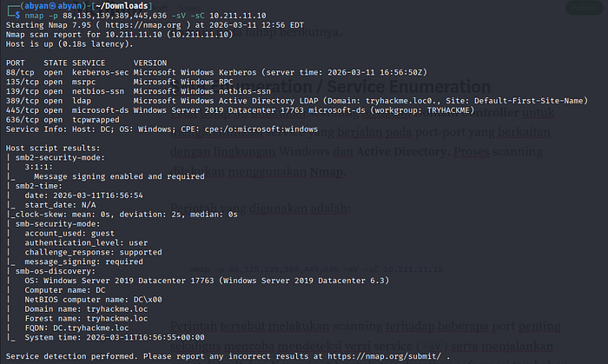Click the 445/tcp microsoft-ds row
Viewport: 608px width, 364px height.
click(240, 110)
